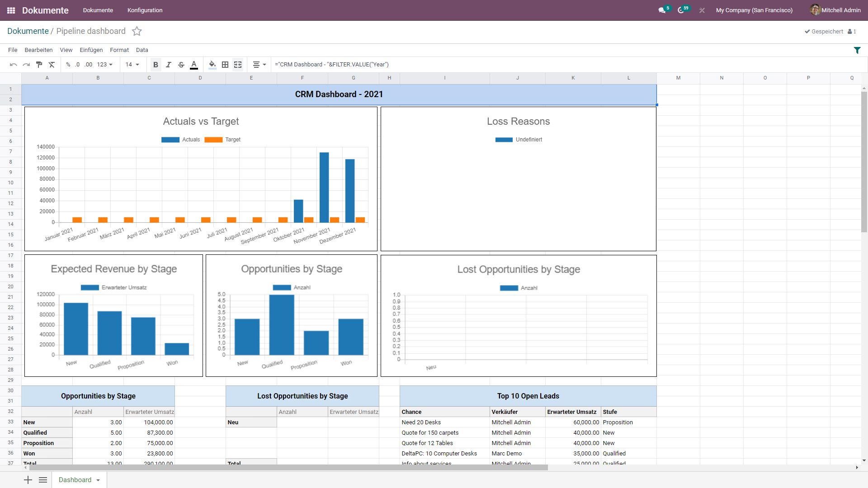Switch to the Dashboard sheet tab
868x488 pixels.
(x=75, y=480)
